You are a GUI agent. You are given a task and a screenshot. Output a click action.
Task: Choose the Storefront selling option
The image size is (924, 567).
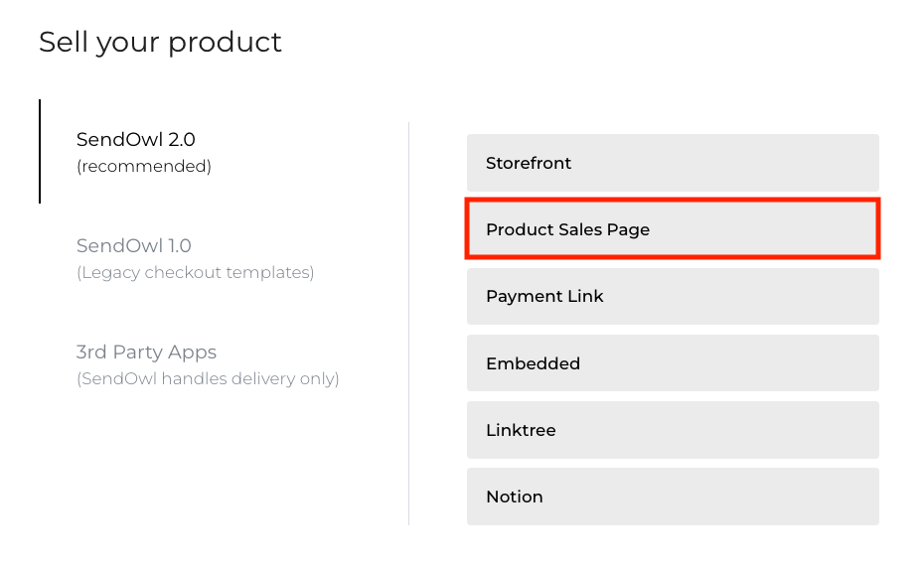[x=673, y=163]
